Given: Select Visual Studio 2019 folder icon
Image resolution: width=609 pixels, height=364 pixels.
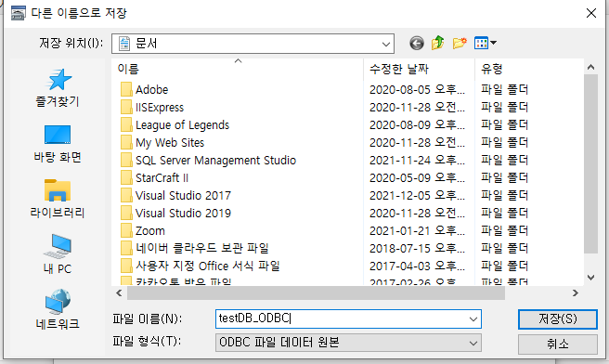Looking at the screenshot, I should pos(126,213).
